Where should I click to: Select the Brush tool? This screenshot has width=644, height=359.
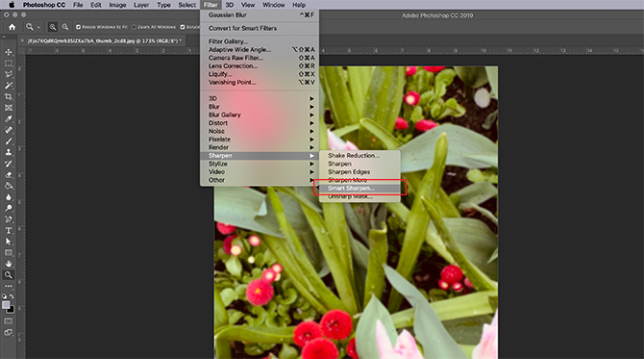coord(9,141)
